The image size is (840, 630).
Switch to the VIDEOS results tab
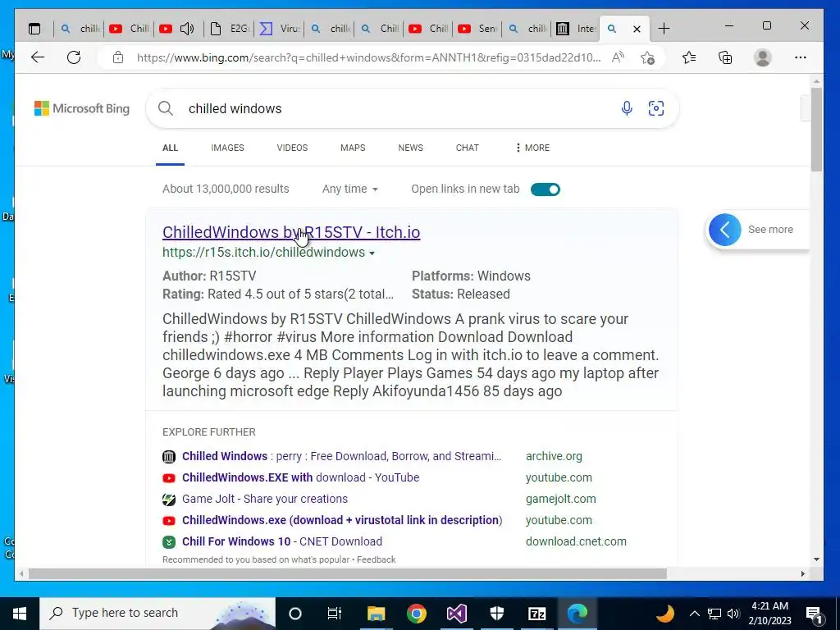click(x=292, y=148)
